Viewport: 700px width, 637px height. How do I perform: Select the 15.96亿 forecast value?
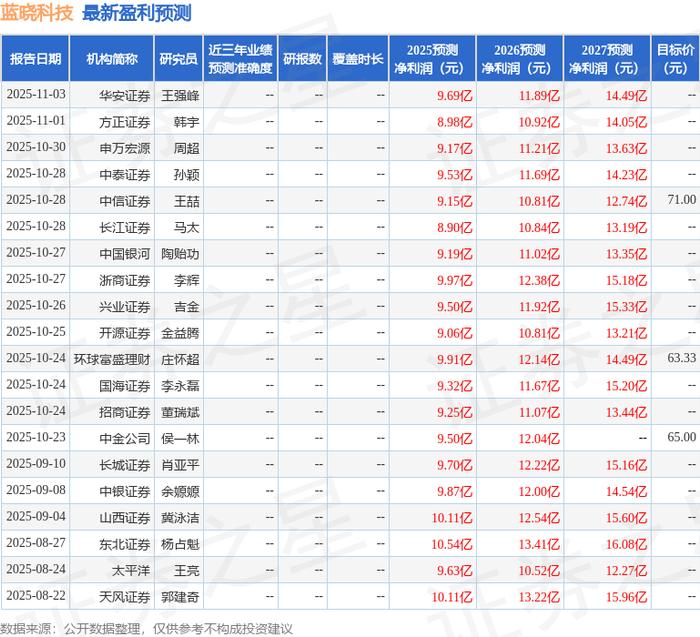click(626, 597)
